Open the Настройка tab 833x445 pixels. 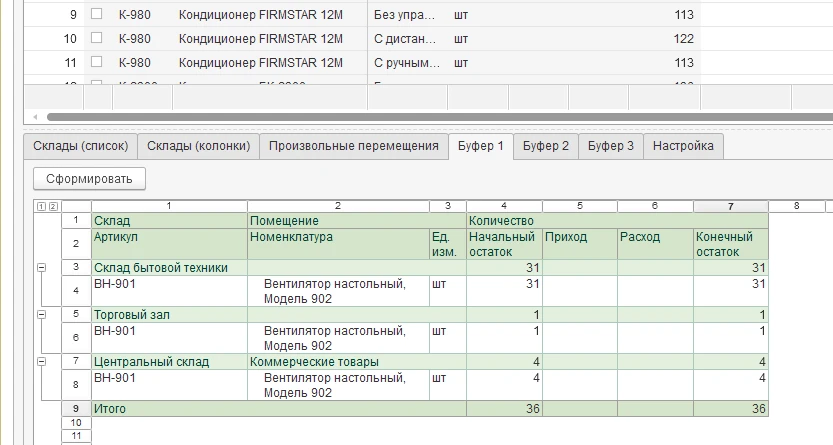tap(683, 146)
